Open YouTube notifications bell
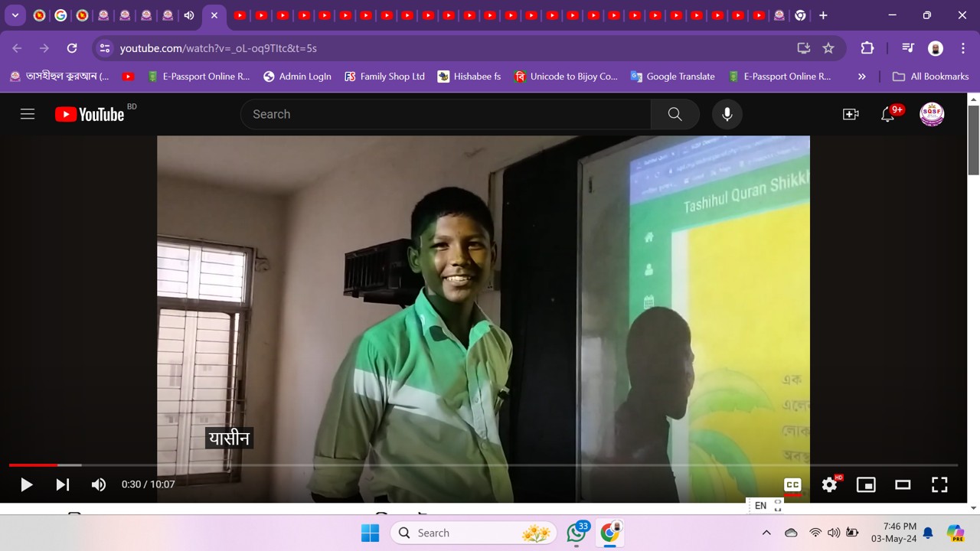Screen dimensions: 980x551 pos(888,114)
